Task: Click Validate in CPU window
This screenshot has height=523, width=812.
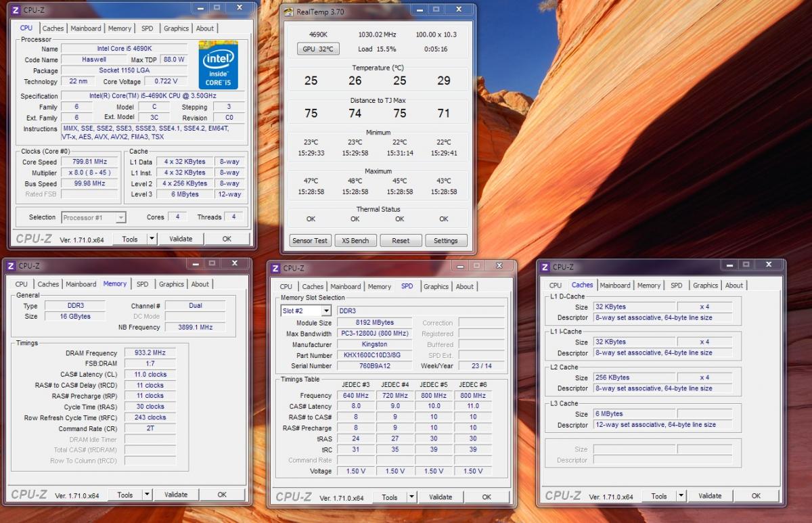Action: pyautogui.click(x=181, y=239)
